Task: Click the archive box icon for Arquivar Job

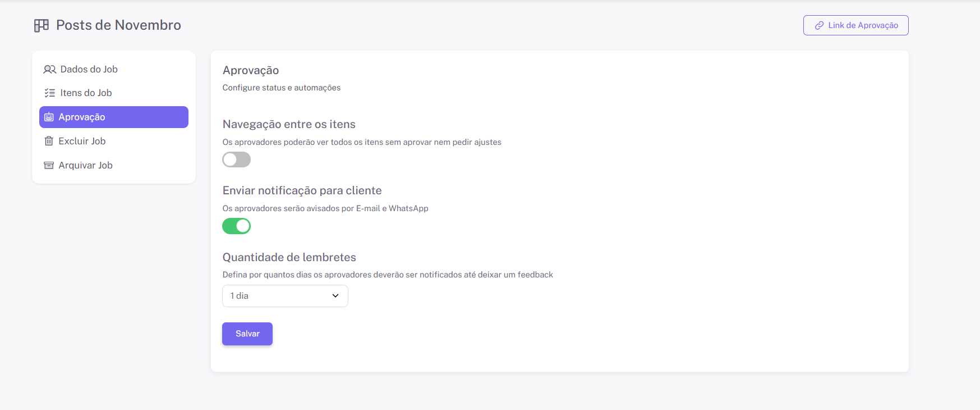Action: click(49, 166)
